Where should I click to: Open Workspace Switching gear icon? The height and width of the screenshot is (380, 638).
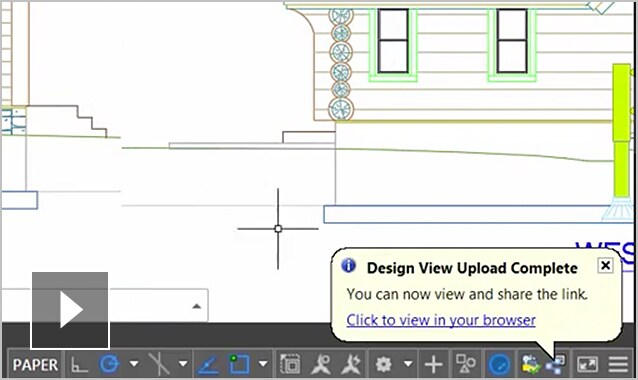383,364
